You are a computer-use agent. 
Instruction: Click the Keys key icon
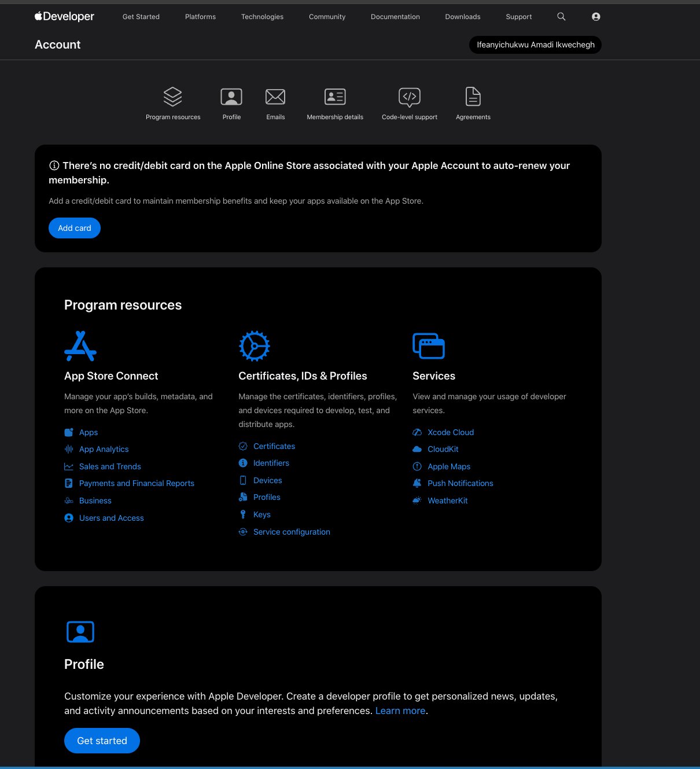point(243,514)
